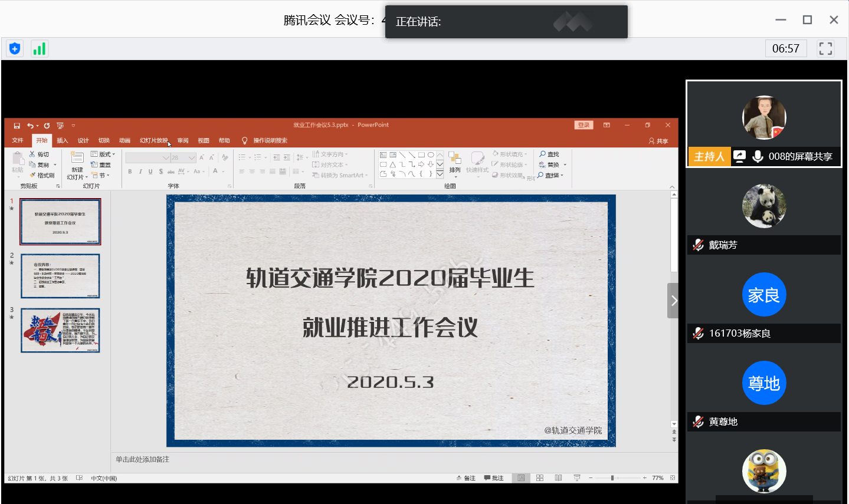Expand the font size dropdown showing 28
This screenshot has height=504, width=849.
(192, 158)
